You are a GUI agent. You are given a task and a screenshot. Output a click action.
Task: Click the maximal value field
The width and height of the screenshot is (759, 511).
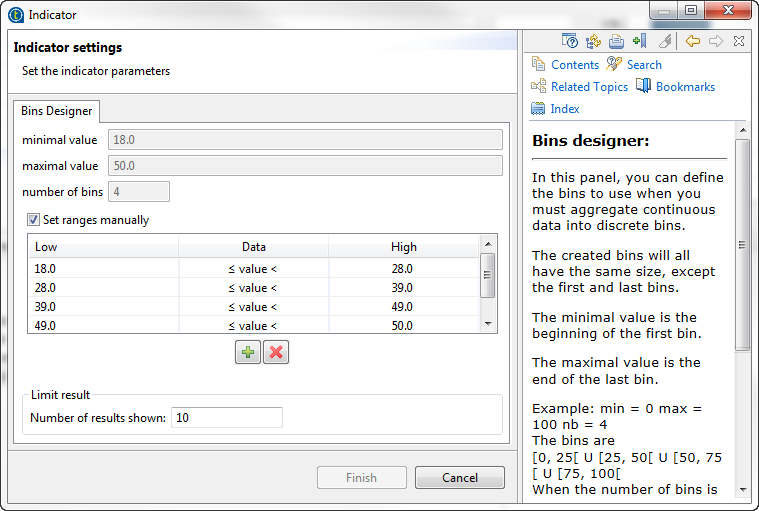[x=305, y=166]
